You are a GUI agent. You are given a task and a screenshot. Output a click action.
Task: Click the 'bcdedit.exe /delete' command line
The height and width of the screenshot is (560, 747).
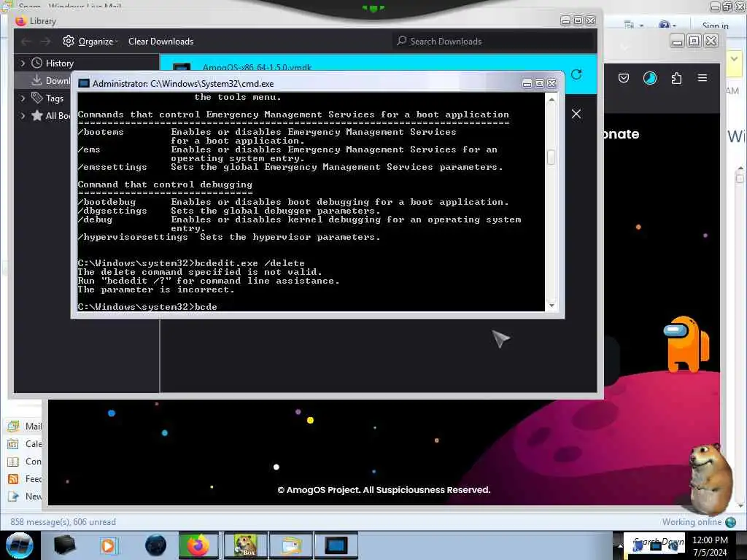pos(191,262)
